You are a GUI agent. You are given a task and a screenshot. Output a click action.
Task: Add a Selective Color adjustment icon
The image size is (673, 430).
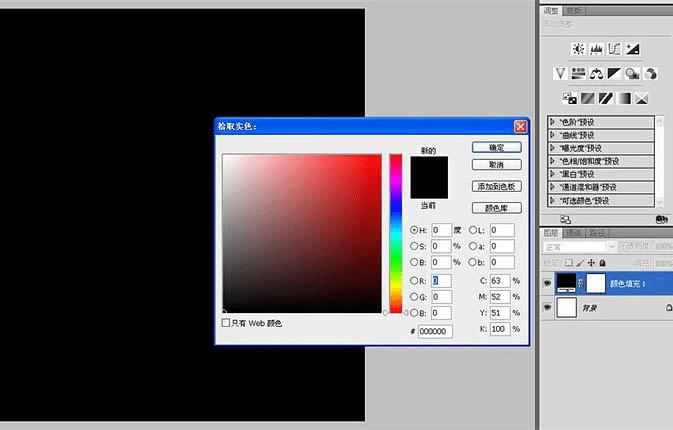pos(642,98)
